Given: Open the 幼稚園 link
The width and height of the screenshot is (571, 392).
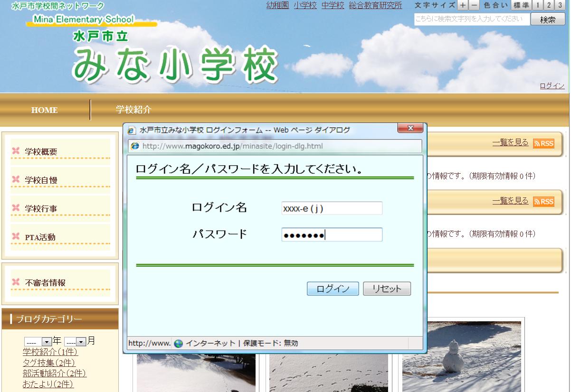Looking at the screenshot, I should click(278, 5).
